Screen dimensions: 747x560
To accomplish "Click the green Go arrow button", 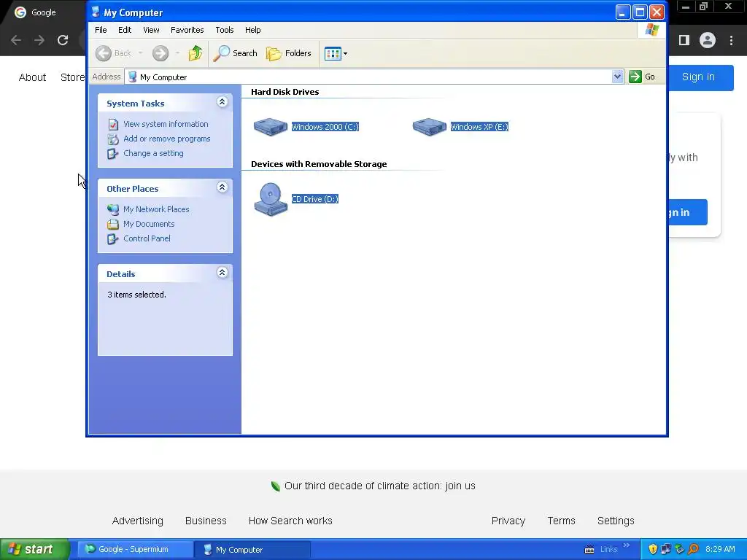I will [635, 77].
